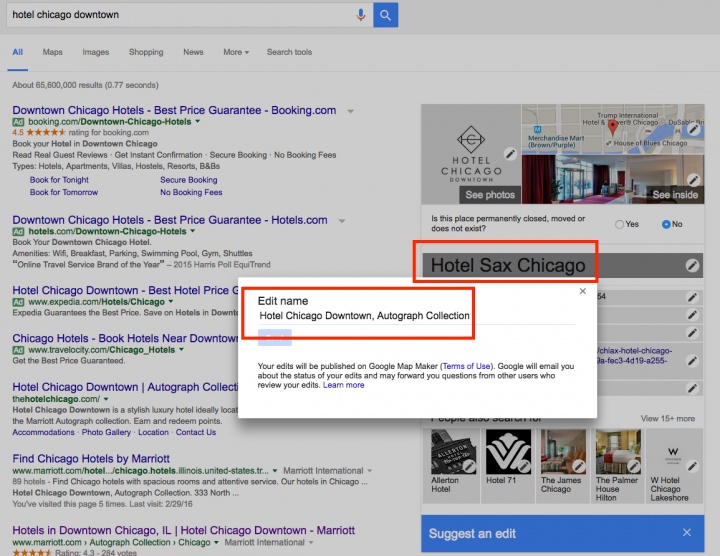720x556 pixels.
Task: Click the Photo Gallery sitelink
Action: (106, 432)
